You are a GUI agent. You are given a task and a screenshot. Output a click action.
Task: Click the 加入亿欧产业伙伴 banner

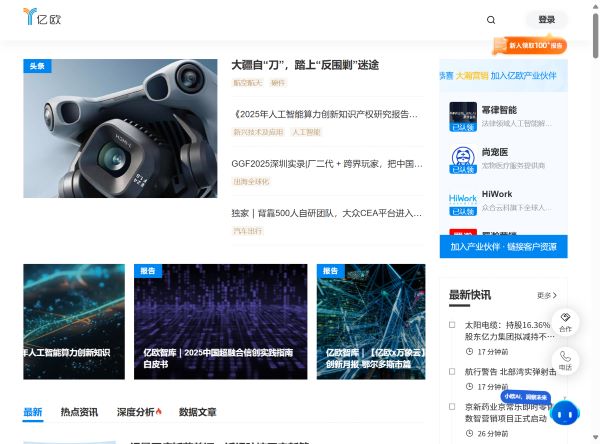(x=504, y=75)
